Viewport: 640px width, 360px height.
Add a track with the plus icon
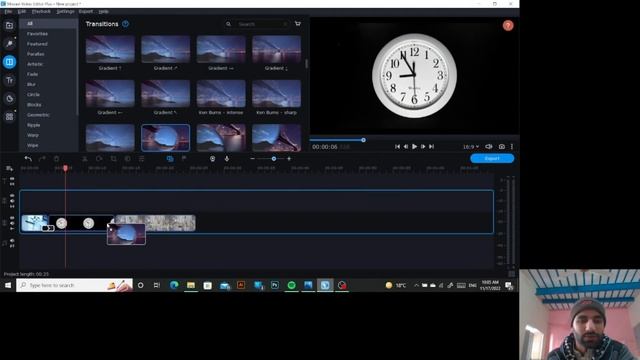click(9, 168)
